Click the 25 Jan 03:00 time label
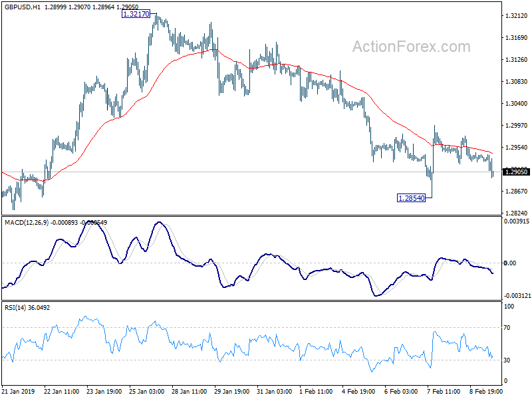Viewport: 532px width, 399px height. [x=146, y=391]
